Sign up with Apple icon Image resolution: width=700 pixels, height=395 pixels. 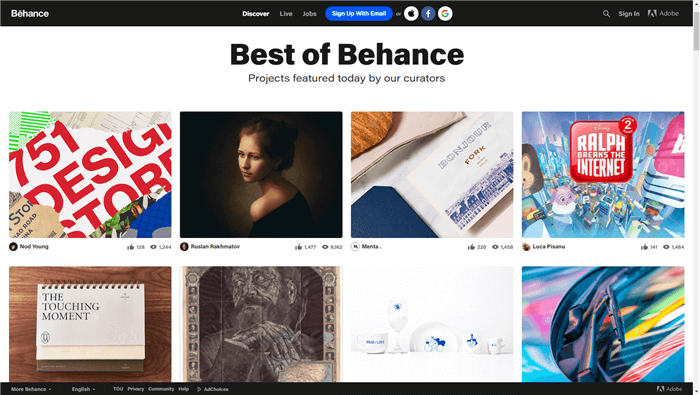click(x=411, y=13)
